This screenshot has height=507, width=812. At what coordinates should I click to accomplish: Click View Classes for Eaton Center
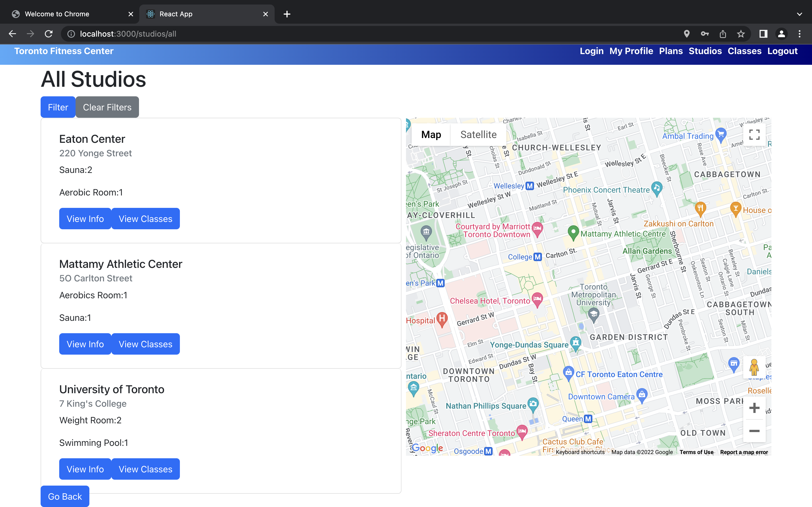145,219
